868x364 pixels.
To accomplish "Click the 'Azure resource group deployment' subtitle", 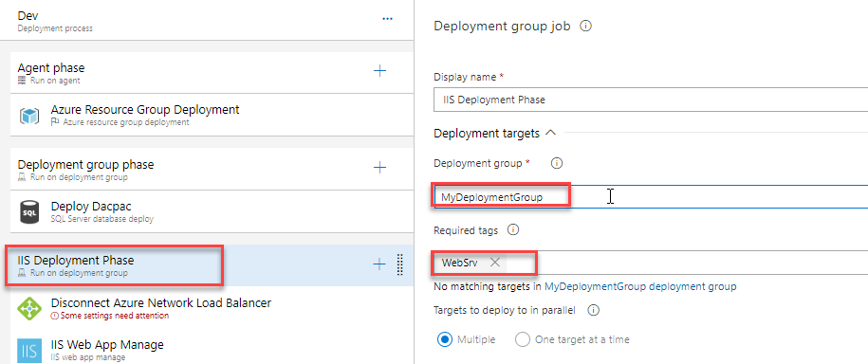I will coord(125,122).
